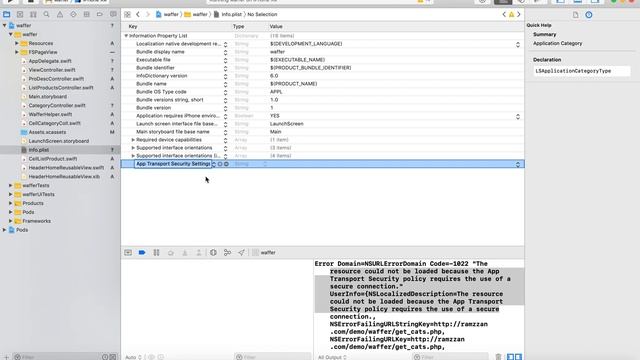Collapse Information Property List disclosure triangle
This screenshot has width=640, height=360.
pyautogui.click(x=126, y=36)
